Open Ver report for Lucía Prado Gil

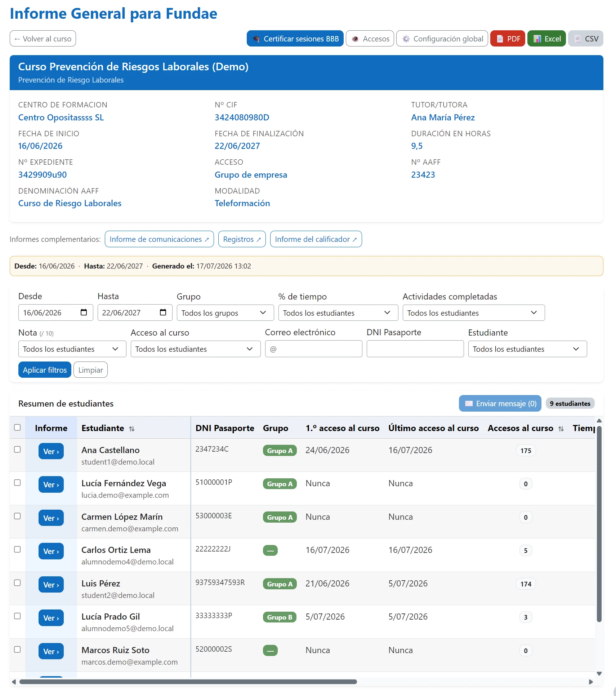click(x=51, y=618)
